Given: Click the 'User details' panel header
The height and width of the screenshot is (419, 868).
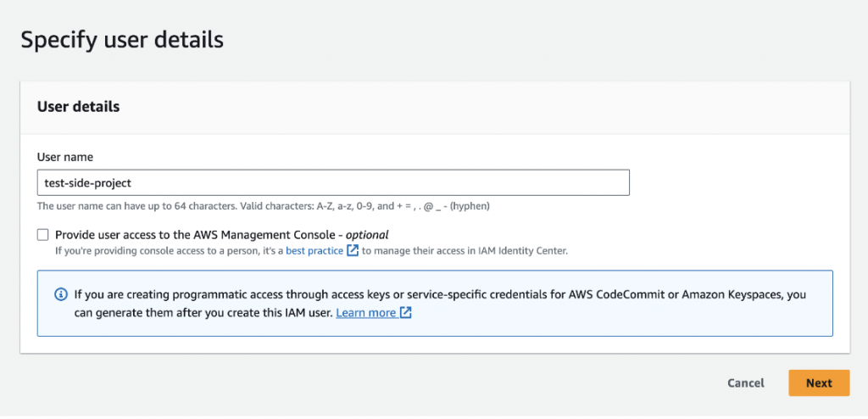Looking at the screenshot, I should 79,107.
